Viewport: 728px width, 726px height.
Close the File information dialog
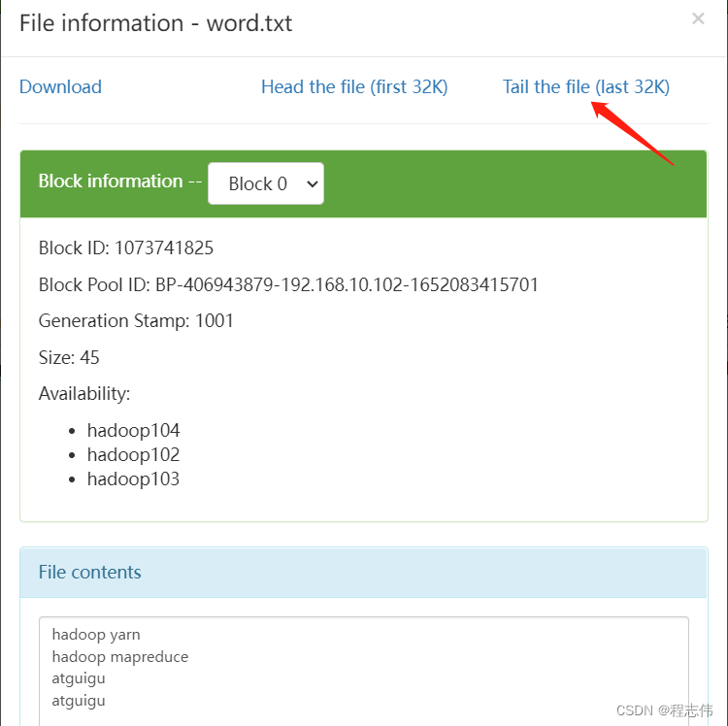(x=698, y=19)
